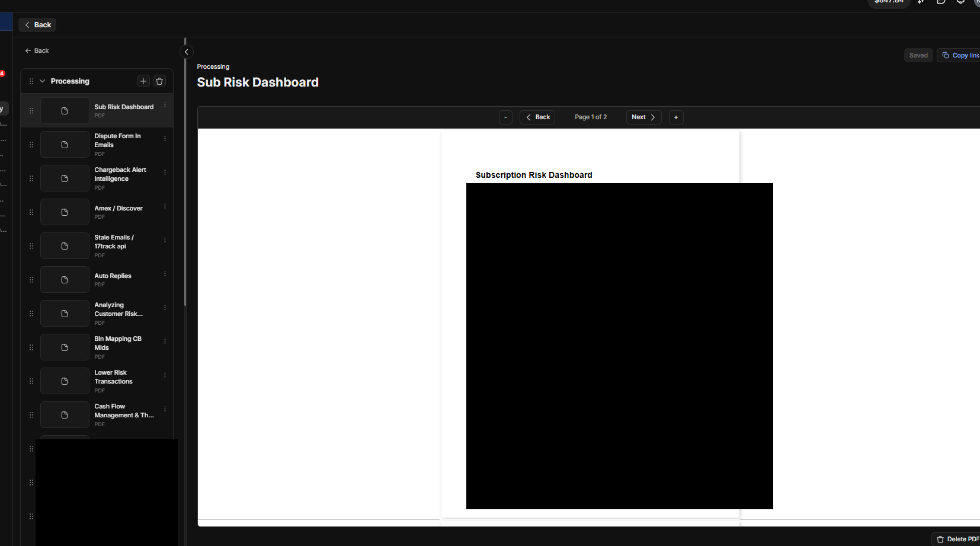
Task: Select Sub Risk Dashboard PDF thumbnail
Action: (x=65, y=111)
